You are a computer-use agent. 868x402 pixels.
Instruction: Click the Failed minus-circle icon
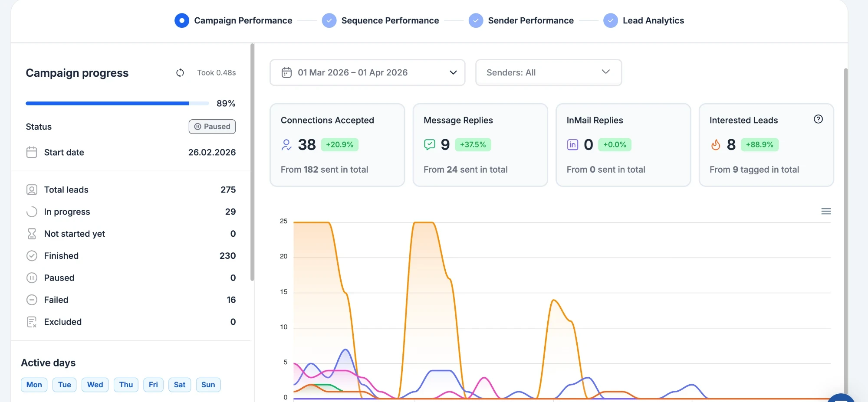[32, 300]
